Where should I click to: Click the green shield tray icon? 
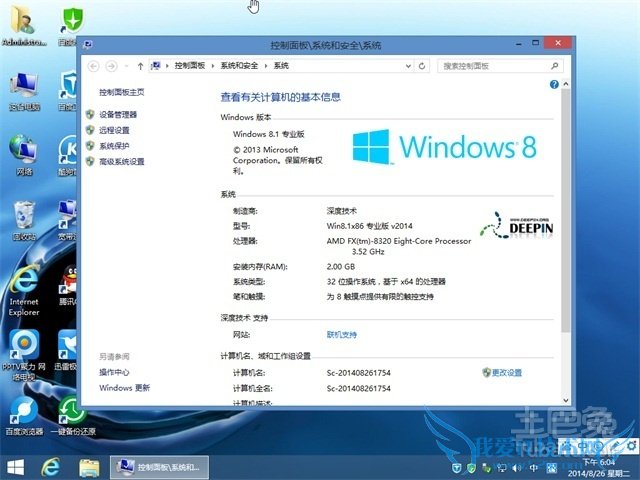(471, 468)
